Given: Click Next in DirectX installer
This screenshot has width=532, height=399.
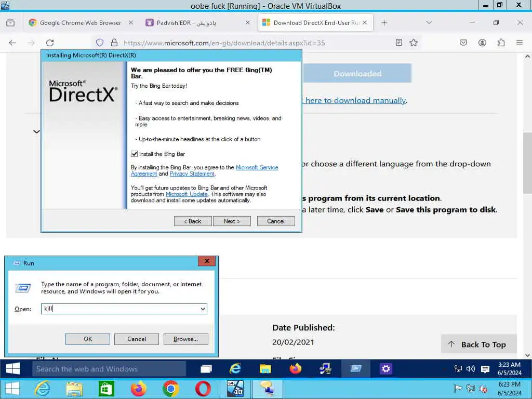Looking at the screenshot, I should click(232, 221).
